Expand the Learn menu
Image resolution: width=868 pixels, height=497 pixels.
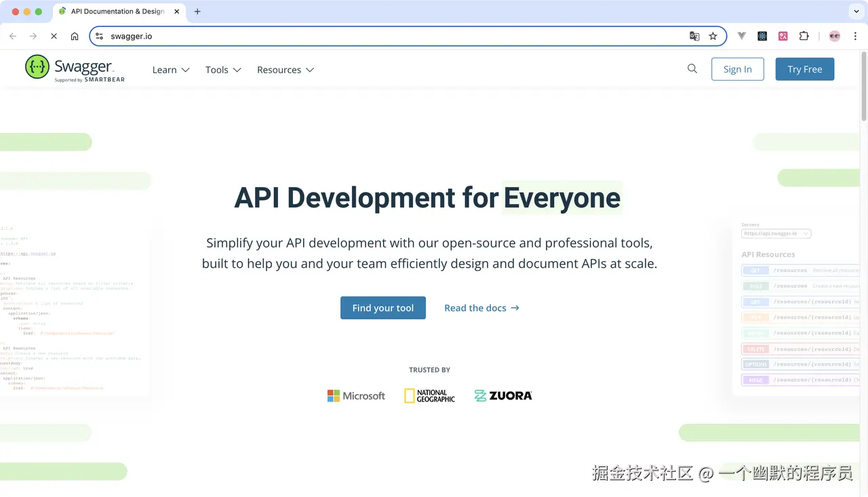click(x=171, y=70)
